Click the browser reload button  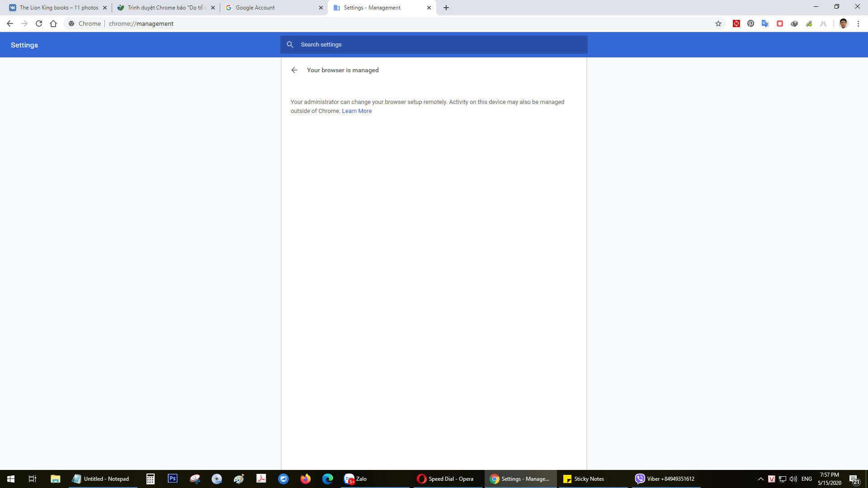coord(39,23)
